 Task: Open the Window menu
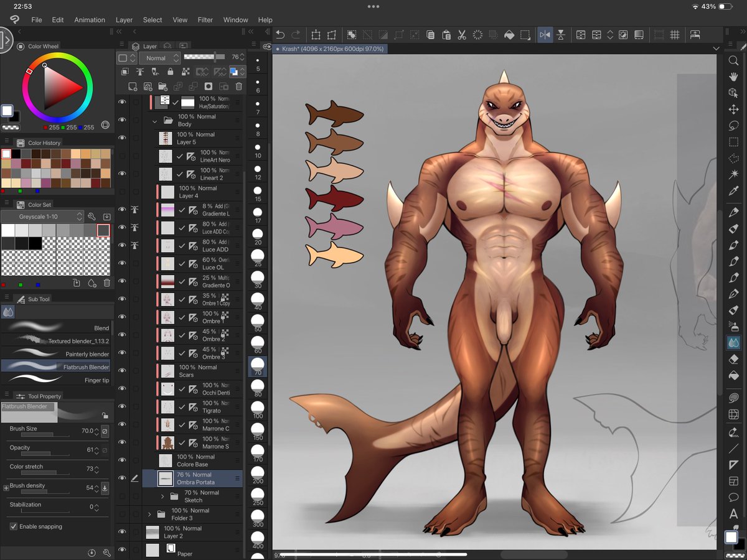[235, 20]
